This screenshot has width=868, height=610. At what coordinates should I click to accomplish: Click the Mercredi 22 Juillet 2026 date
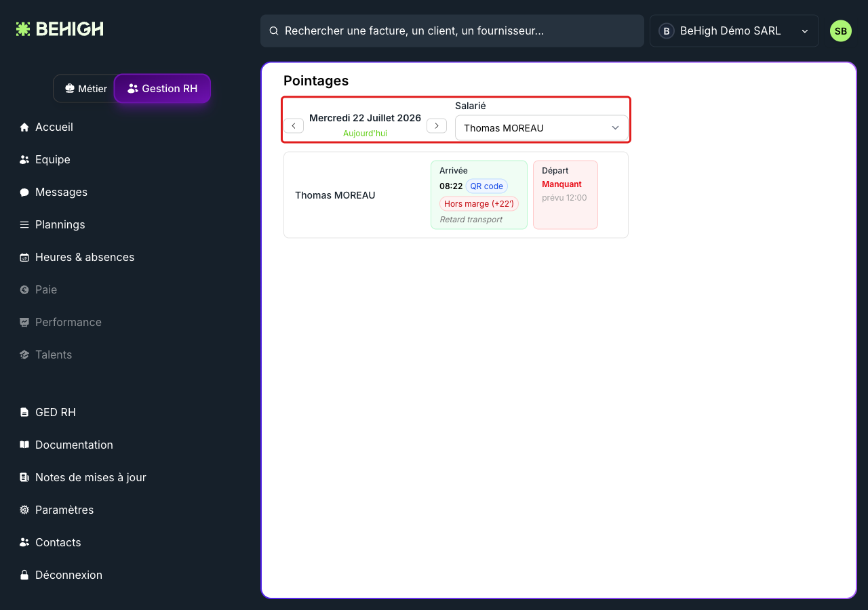365,118
